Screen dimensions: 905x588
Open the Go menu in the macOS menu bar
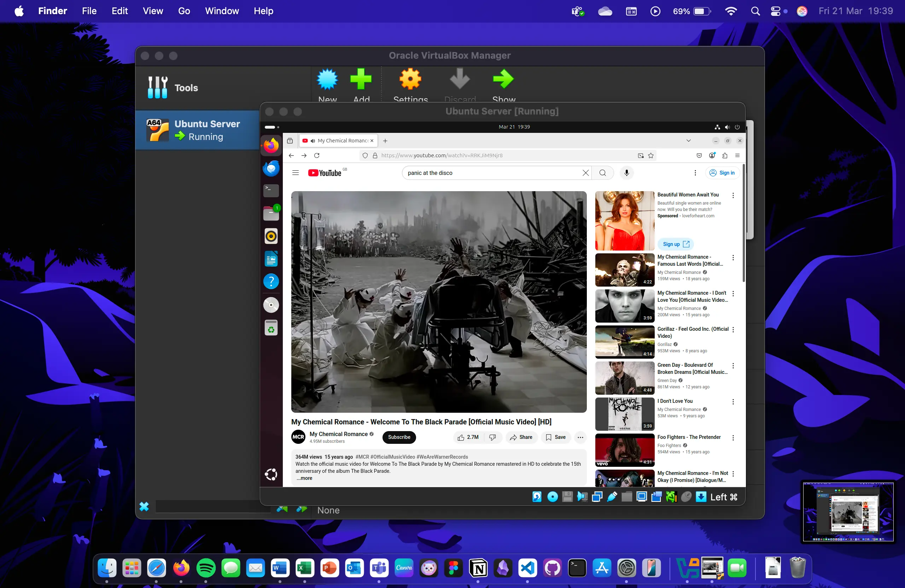(184, 11)
